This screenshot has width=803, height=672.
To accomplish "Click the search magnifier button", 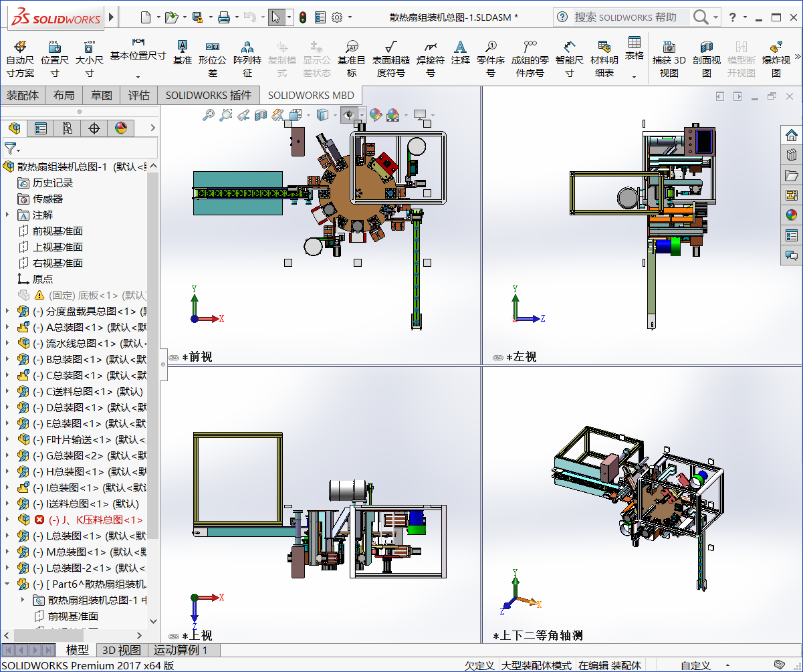I will (x=701, y=17).
